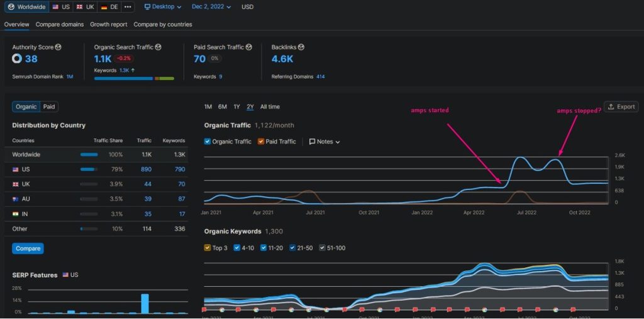The height and width of the screenshot is (319, 644).
Task: Set chart range to 2Y
Action: [250, 107]
